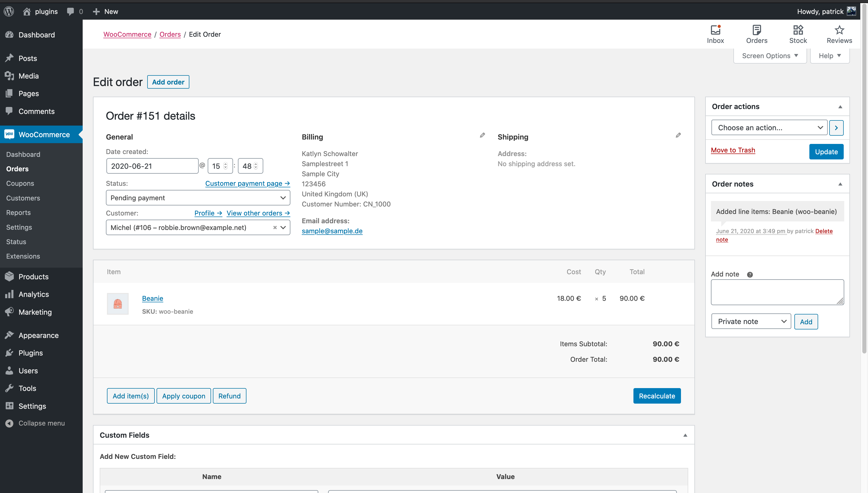868x493 pixels.
Task: Click Move to Trash link
Action: 733,150
